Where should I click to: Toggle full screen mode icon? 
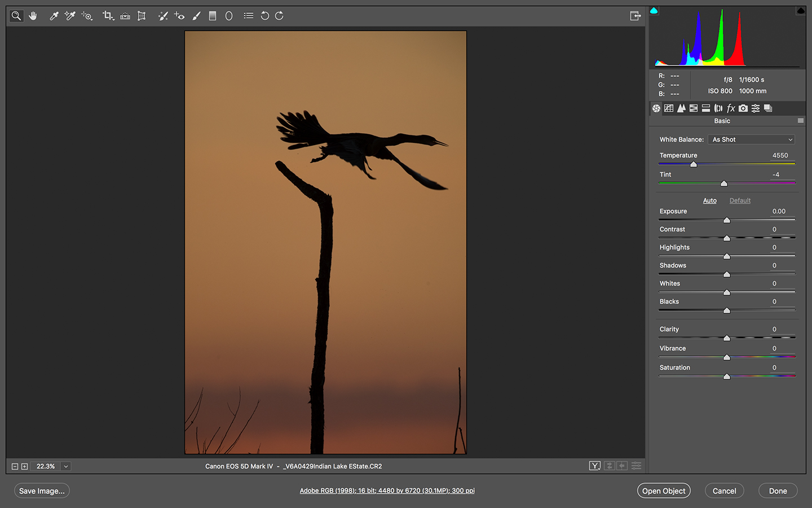click(636, 16)
